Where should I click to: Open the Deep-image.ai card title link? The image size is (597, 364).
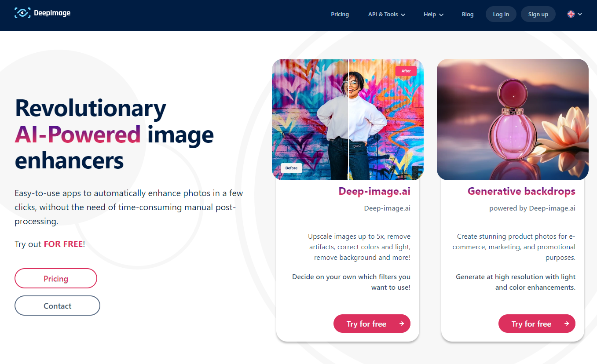coord(374,191)
